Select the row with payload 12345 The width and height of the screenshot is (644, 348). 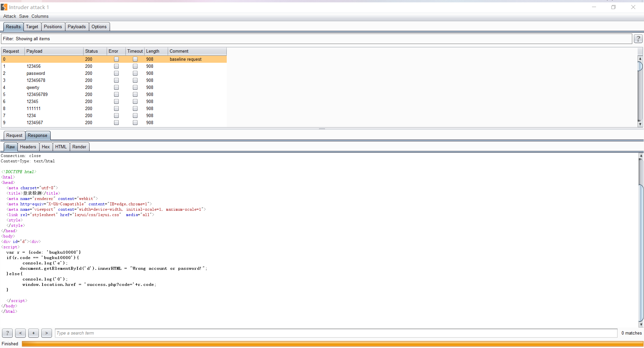coord(114,101)
